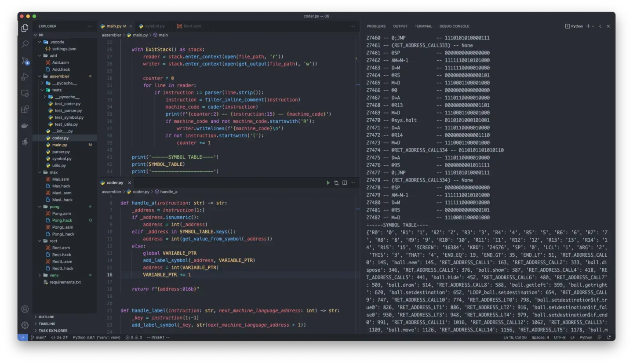The image size is (633, 364).
Task: Open Explorer panel more actions ellipsis
Action: [x=90, y=26]
